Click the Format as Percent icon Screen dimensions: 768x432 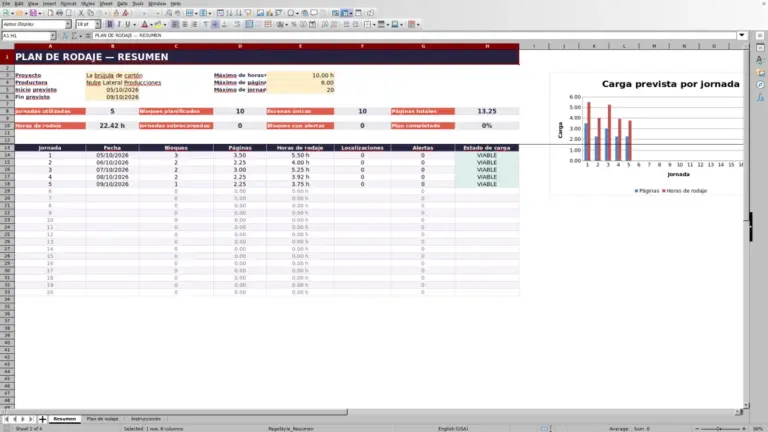[x=293, y=24]
